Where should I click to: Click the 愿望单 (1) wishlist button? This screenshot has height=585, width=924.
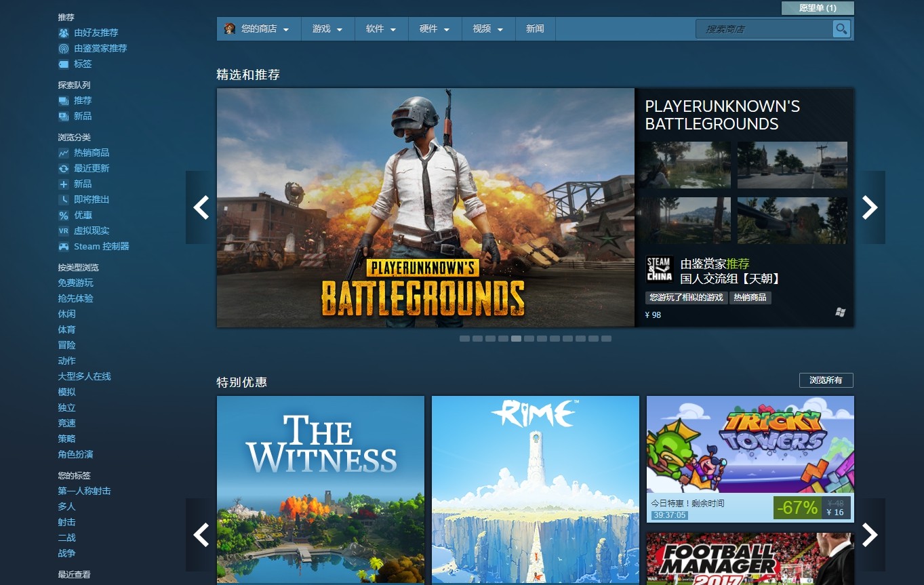pyautogui.click(x=818, y=8)
